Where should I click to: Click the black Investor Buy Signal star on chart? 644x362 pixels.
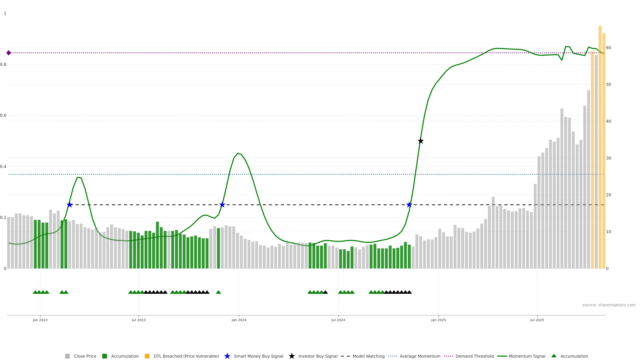point(420,141)
